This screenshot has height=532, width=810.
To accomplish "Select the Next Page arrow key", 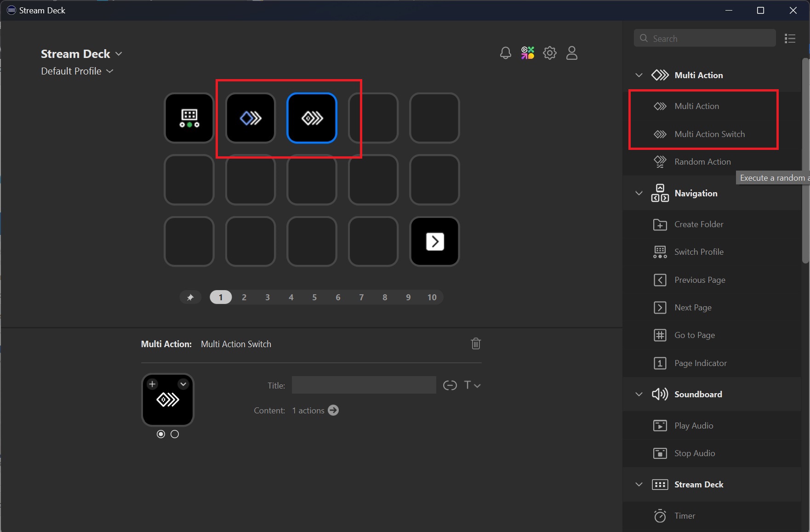I will tap(434, 241).
